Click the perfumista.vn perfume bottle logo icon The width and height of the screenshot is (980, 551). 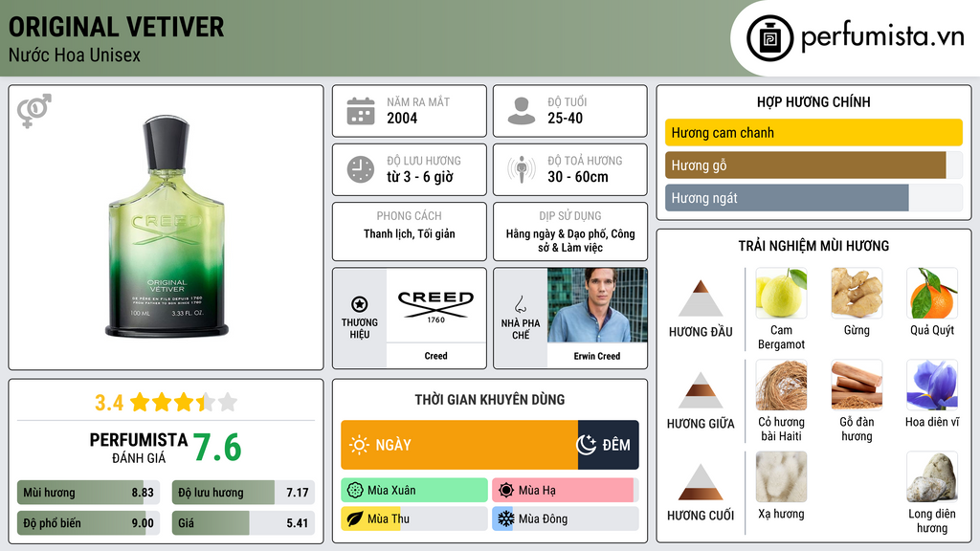point(769,38)
